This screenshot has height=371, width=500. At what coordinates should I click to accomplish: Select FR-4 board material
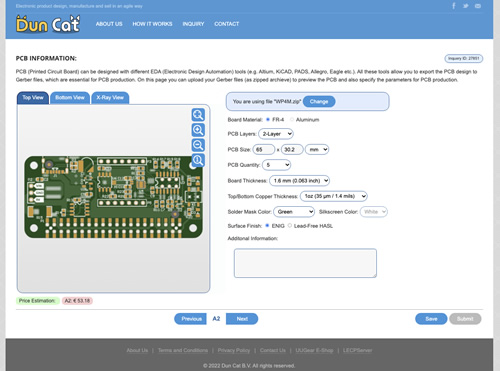(x=268, y=119)
